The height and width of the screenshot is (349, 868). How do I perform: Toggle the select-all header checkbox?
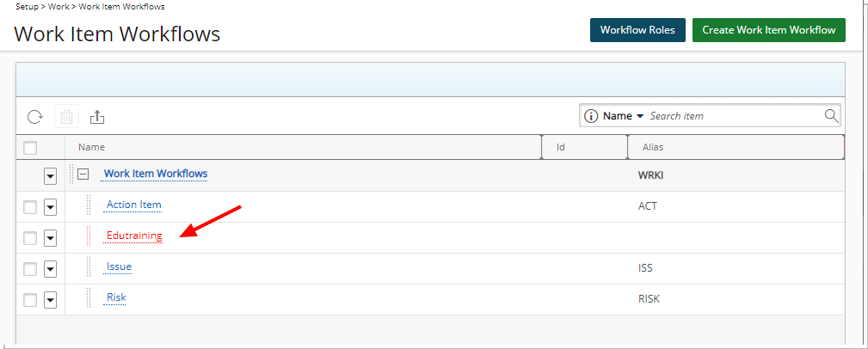pos(30,148)
